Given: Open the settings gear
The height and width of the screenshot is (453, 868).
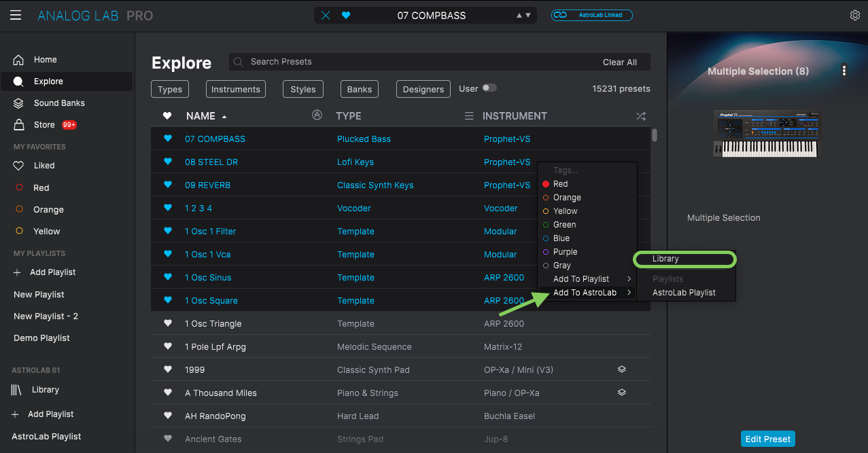Looking at the screenshot, I should click(855, 15).
